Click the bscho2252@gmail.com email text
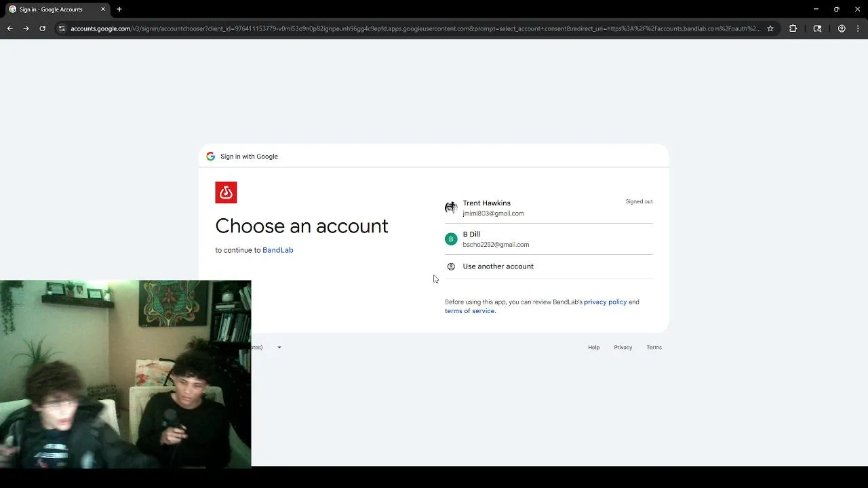This screenshot has width=868, height=488. (496, 245)
